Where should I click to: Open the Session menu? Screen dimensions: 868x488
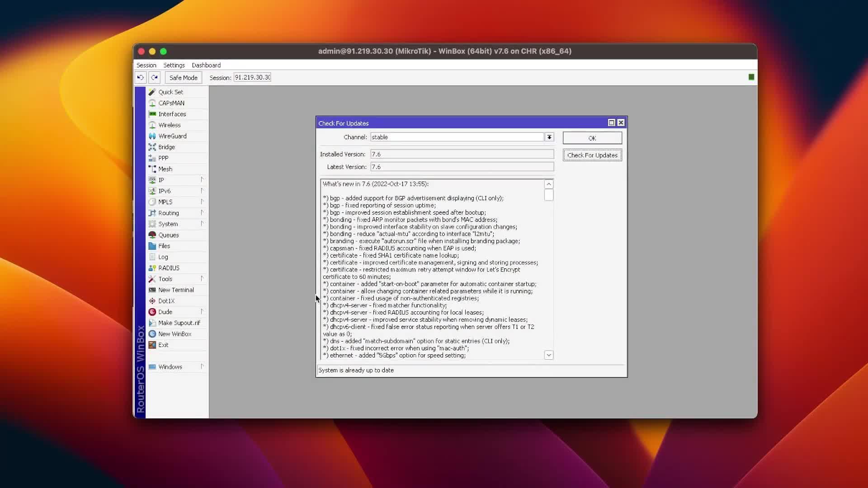tap(146, 65)
